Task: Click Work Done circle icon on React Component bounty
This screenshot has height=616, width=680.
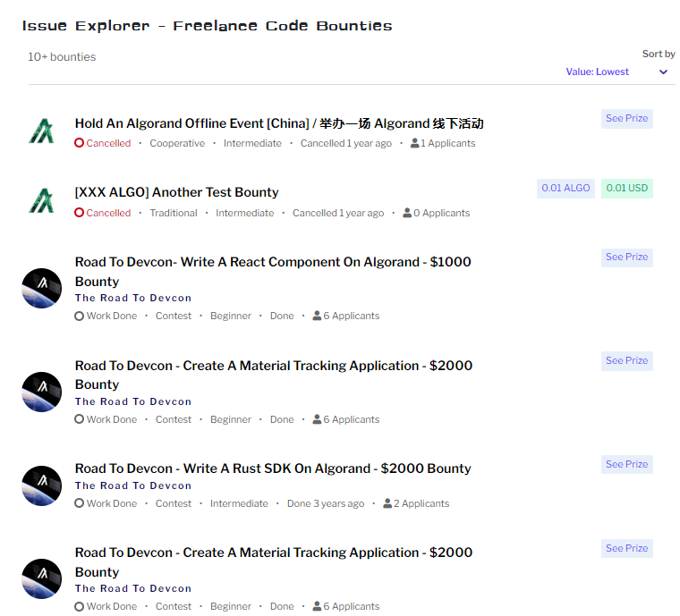Action: [x=80, y=316]
